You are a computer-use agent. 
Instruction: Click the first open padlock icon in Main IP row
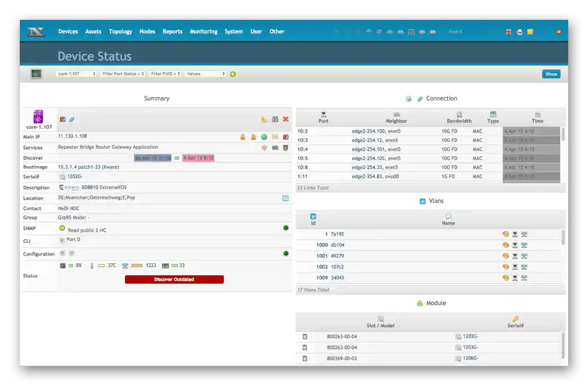pyautogui.click(x=243, y=137)
